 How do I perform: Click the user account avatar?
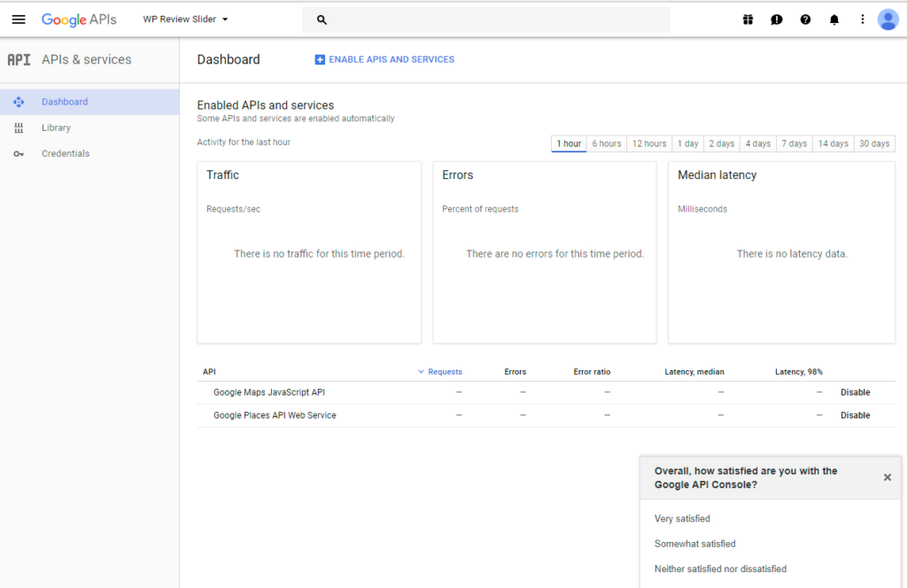888,19
